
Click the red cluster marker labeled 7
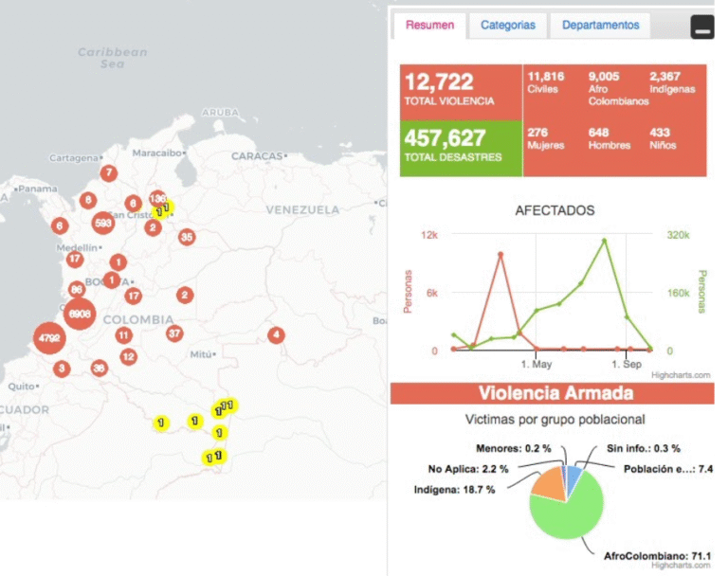tap(109, 173)
